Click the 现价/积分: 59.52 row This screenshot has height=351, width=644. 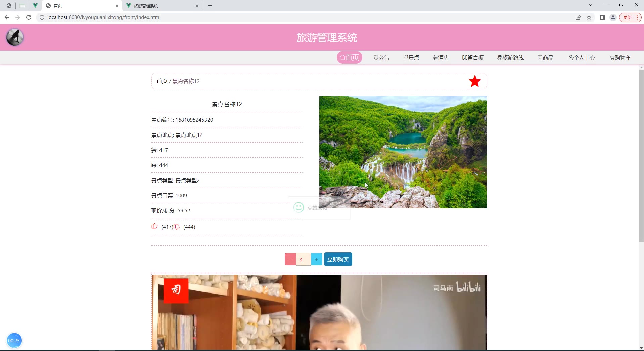coord(227,211)
